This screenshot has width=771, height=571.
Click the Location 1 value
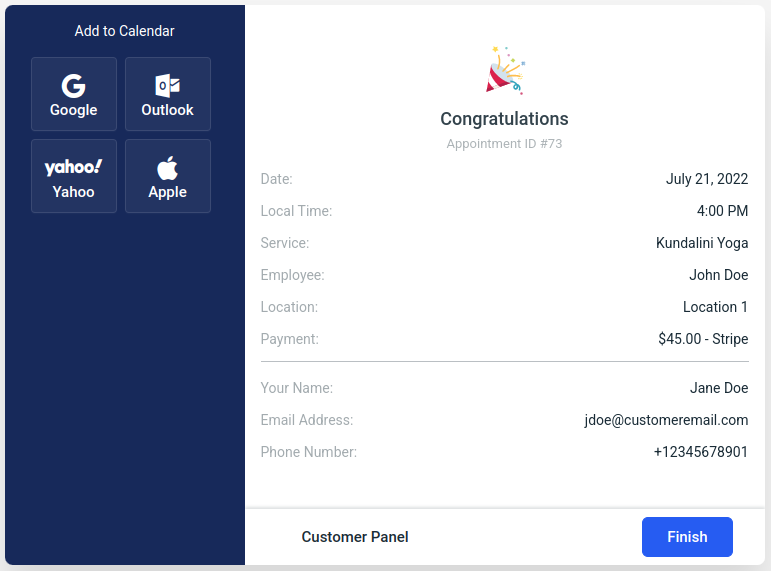(715, 307)
